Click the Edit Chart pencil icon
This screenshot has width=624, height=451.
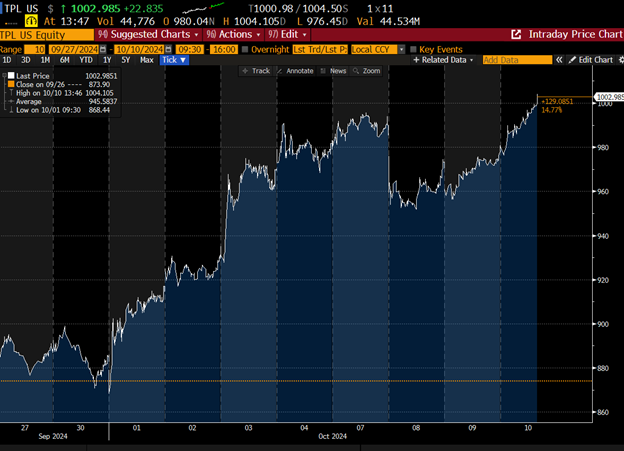(x=573, y=60)
